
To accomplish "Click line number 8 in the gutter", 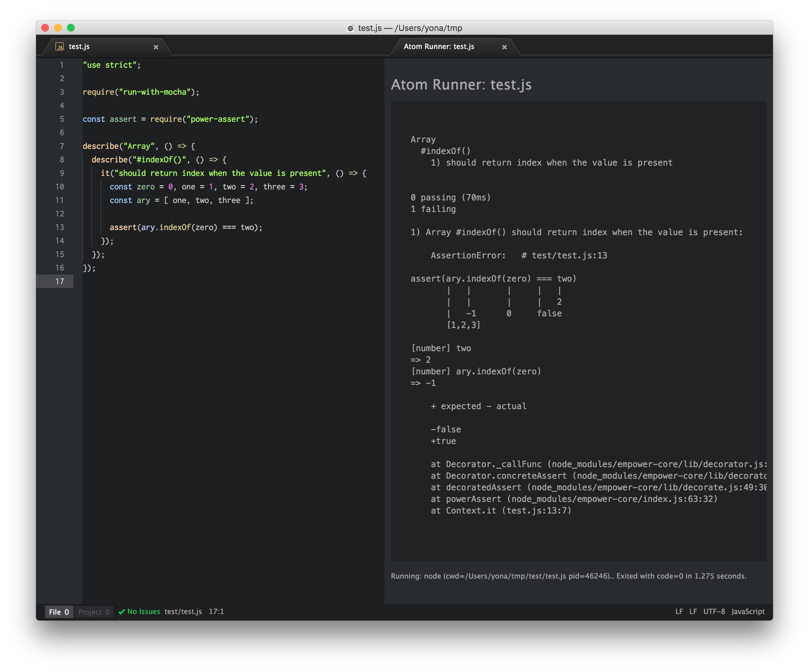I will 62,159.
